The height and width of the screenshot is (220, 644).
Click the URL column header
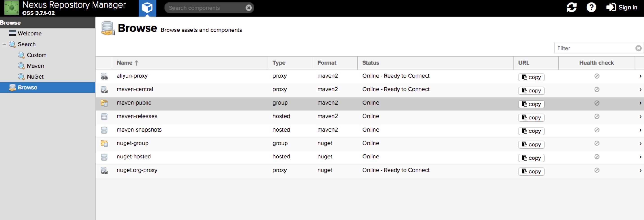click(x=536, y=63)
